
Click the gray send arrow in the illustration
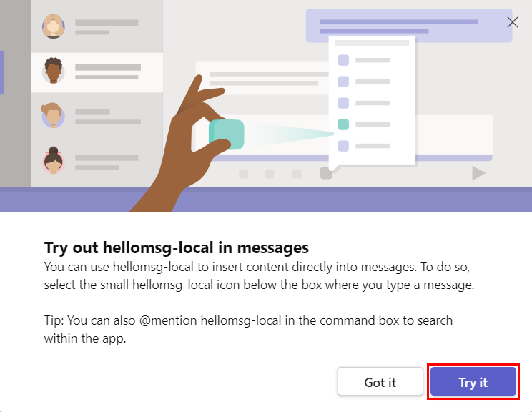click(x=478, y=173)
